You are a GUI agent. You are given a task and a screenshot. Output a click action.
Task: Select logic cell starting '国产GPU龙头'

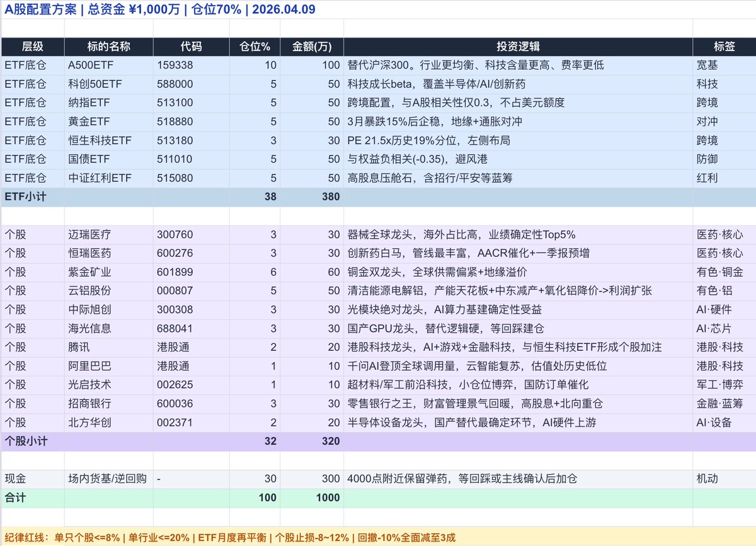pos(518,329)
